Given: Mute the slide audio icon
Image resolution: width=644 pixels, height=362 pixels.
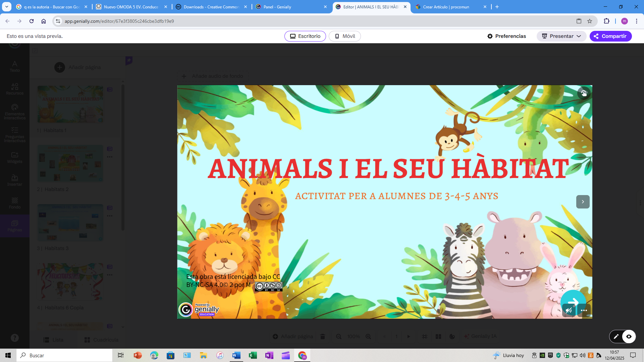Looking at the screenshot, I should pos(569,310).
